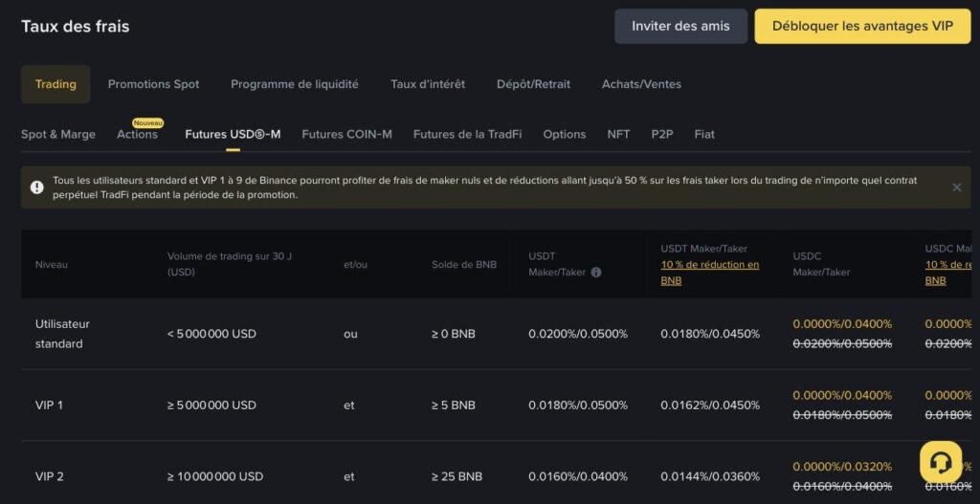The height and width of the screenshot is (504, 980).
Task: Click the alert icon in the promotion banner
Action: (37, 187)
